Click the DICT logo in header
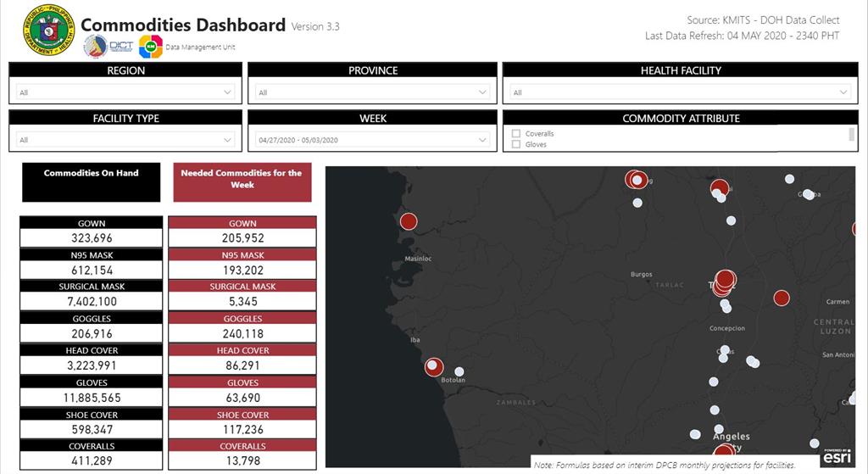The width and height of the screenshot is (868, 474). [x=96, y=47]
